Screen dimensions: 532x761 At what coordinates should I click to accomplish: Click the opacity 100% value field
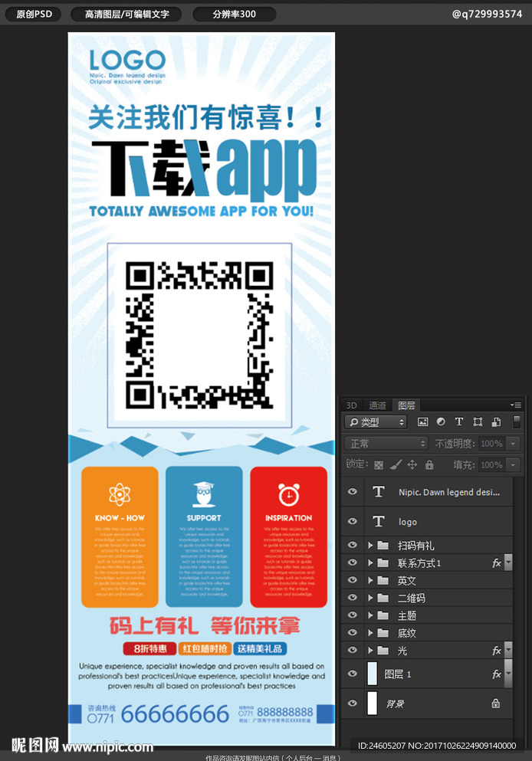pos(491,444)
